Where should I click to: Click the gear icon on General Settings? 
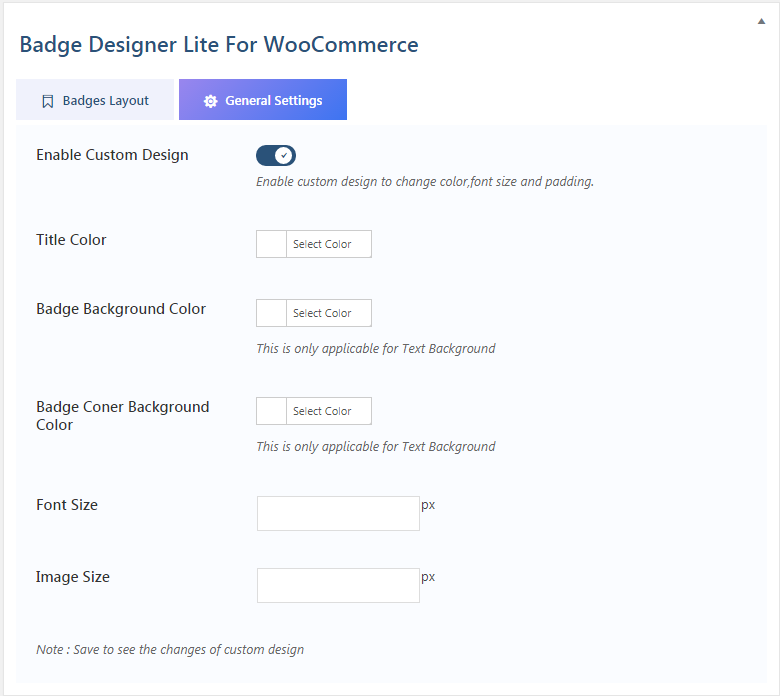point(210,101)
